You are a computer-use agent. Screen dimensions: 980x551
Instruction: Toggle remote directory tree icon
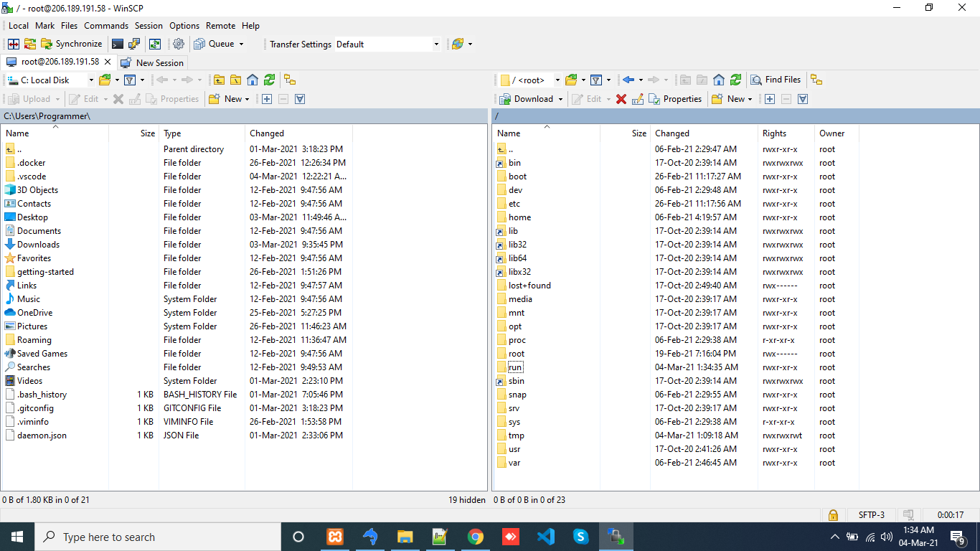click(x=816, y=80)
